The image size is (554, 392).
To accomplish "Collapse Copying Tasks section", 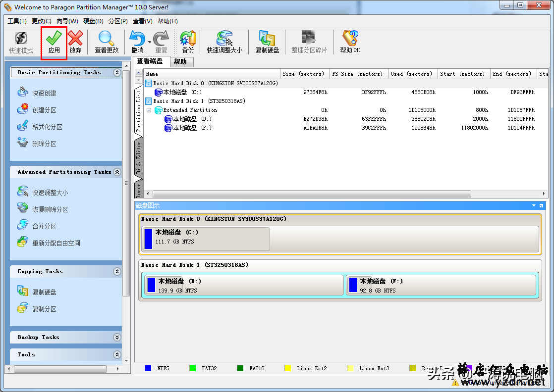I will (x=117, y=271).
